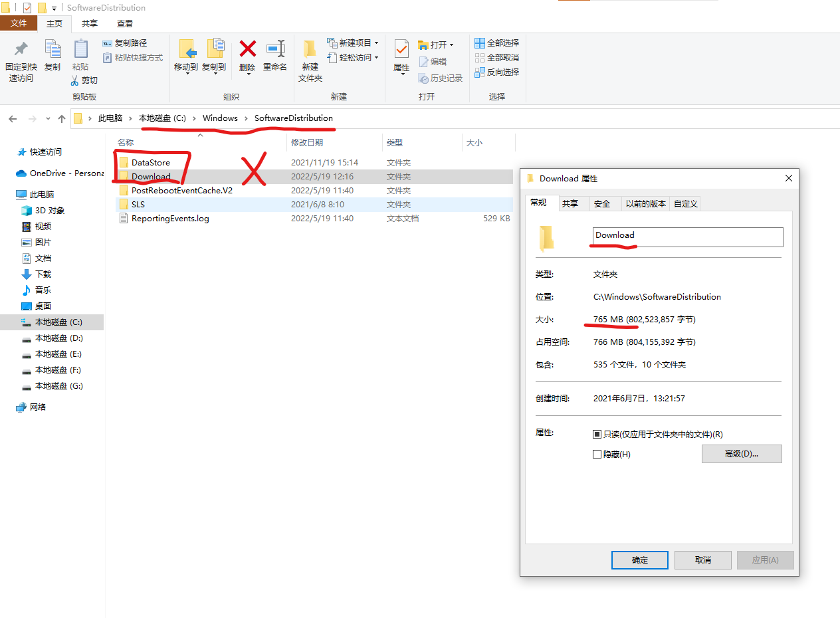Click Windows in the address bar
The width and height of the screenshot is (840, 618).
pos(220,118)
